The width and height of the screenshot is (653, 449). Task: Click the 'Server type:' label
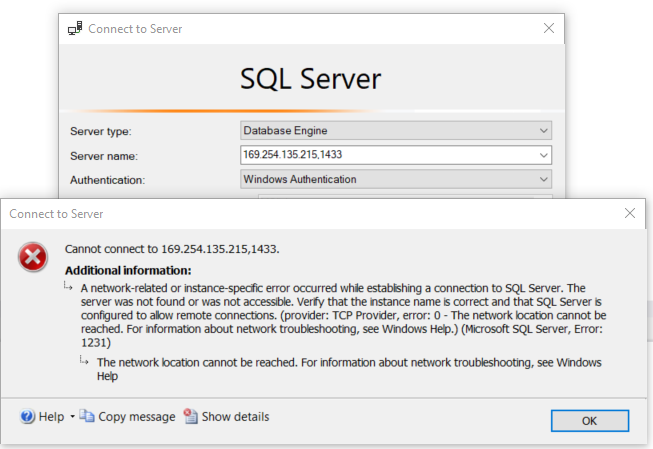click(101, 132)
